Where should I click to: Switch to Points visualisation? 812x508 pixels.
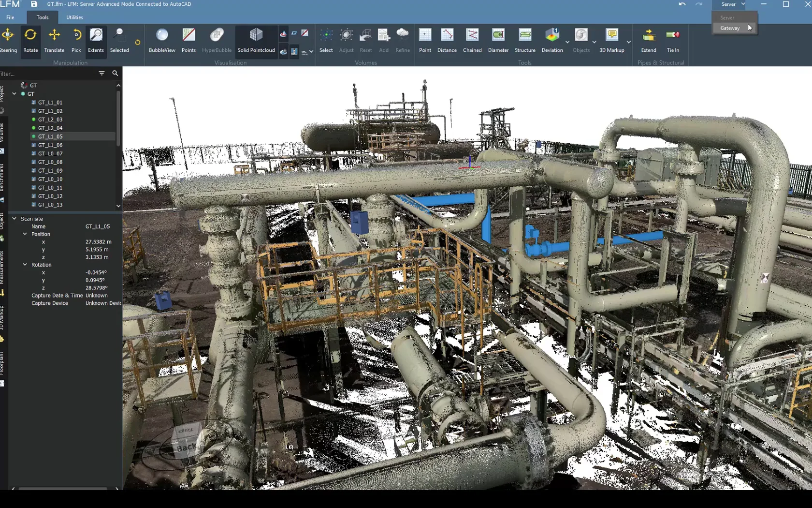[x=188, y=41]
